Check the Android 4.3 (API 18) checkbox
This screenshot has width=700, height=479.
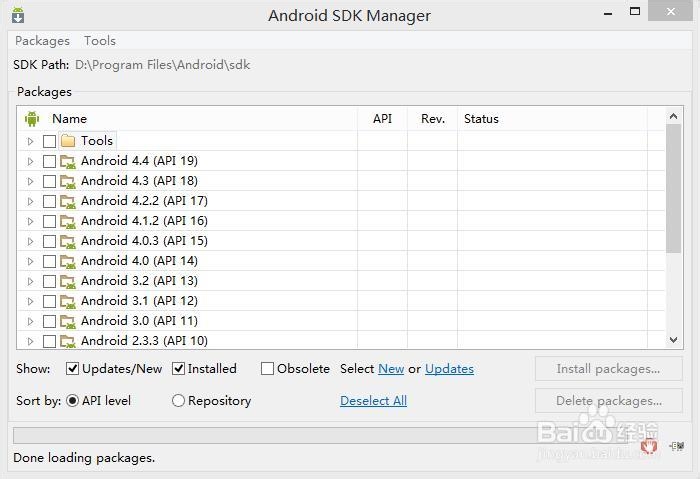(x=49, y=181)
